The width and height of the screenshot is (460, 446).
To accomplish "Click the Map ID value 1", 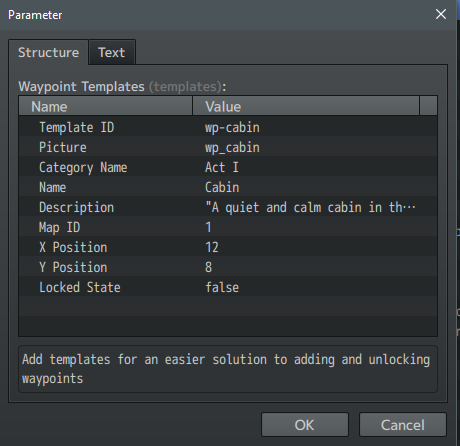I will tap(208, 227).
